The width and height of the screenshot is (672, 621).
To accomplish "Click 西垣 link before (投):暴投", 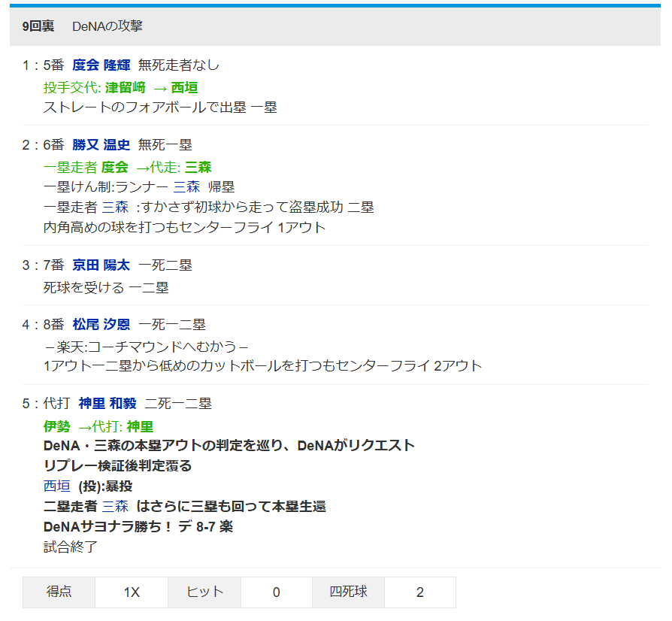I will point(57,486).
